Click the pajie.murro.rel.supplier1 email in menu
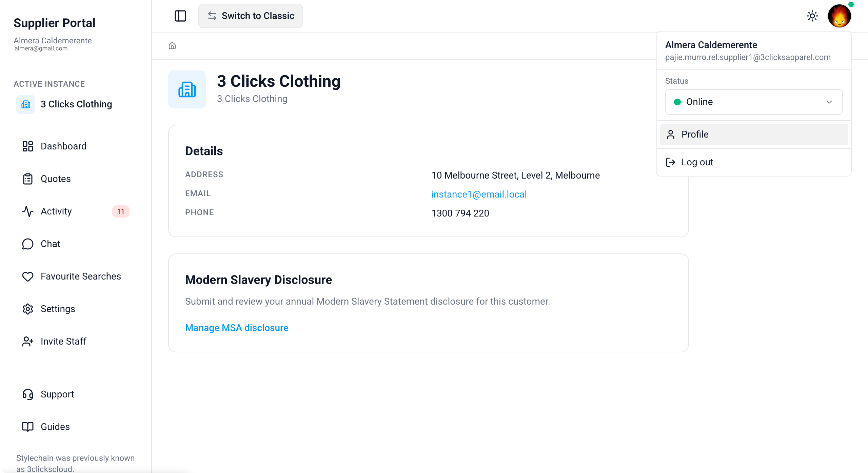868x473 pixels. [x=748, y=57]
